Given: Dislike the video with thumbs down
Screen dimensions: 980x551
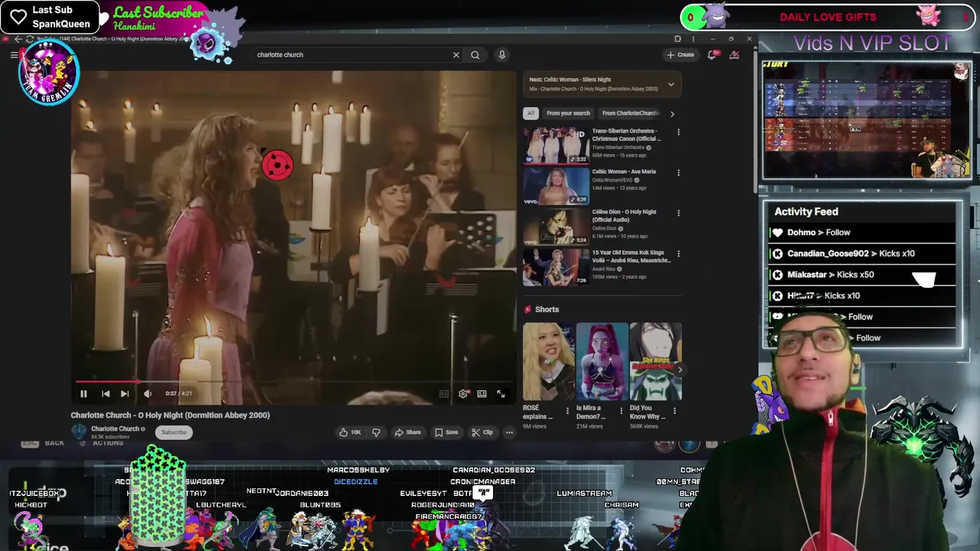Looking at the screenshot, I should click(x=376, y=432).
